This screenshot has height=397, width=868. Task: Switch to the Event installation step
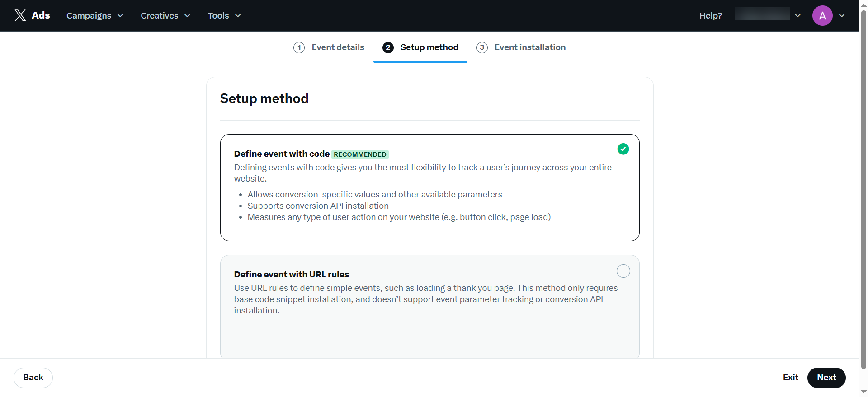point(530,47)
